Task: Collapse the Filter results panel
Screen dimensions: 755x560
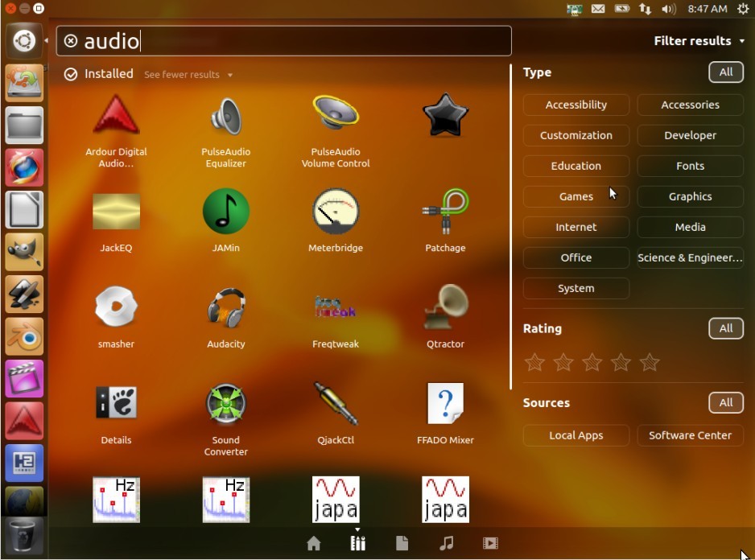Action: pyautogui.click(x=699, y=41)
